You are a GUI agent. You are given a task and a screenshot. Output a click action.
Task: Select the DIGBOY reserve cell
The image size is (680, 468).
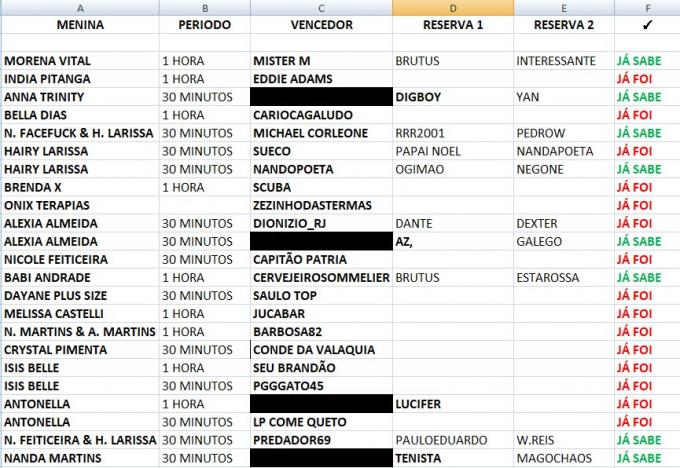tap(453, 97)
